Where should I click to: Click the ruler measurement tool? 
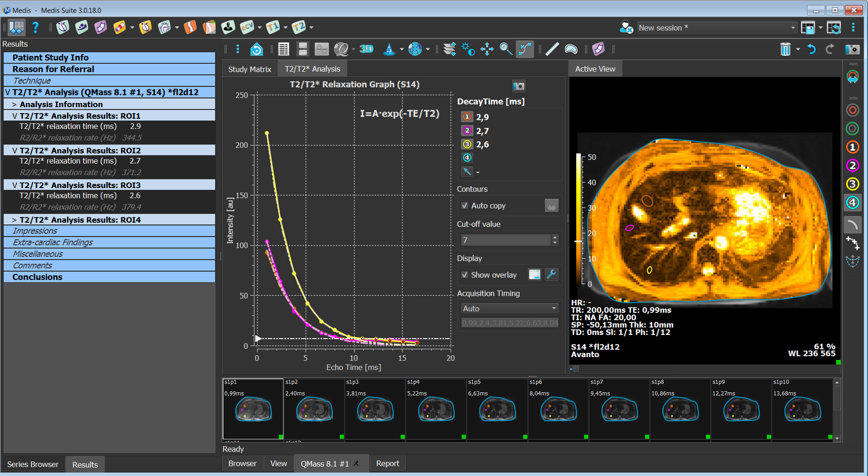coord(552,49)
